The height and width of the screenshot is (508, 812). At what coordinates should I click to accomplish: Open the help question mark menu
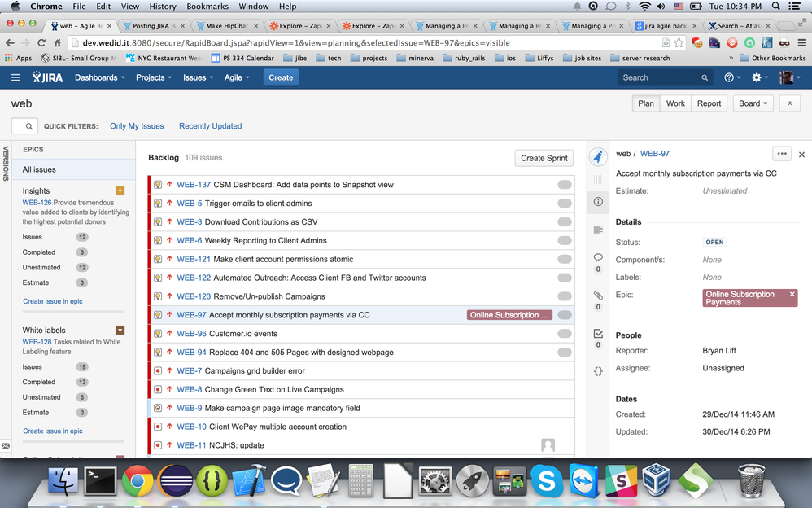tap(731, 78)
